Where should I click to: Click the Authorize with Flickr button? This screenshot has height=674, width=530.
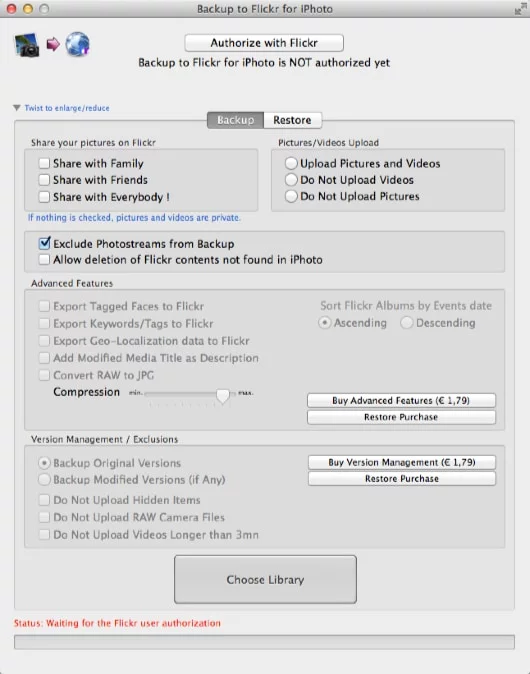264,43
